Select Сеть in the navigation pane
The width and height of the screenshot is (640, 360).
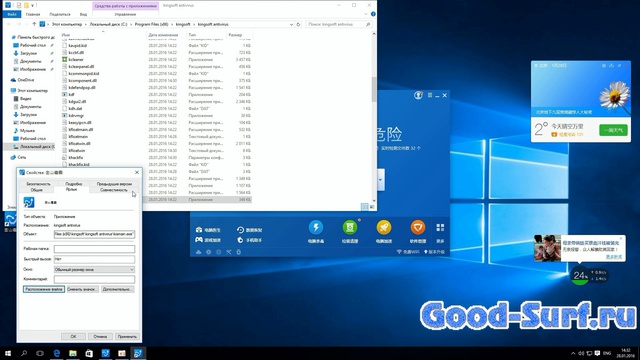[22, 157]
